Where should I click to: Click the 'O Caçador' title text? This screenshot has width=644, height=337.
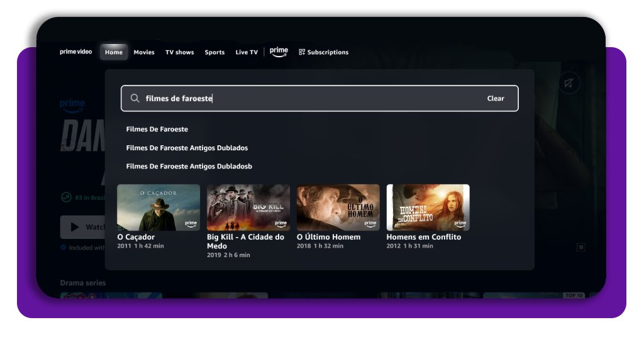(x=136, y=237)
